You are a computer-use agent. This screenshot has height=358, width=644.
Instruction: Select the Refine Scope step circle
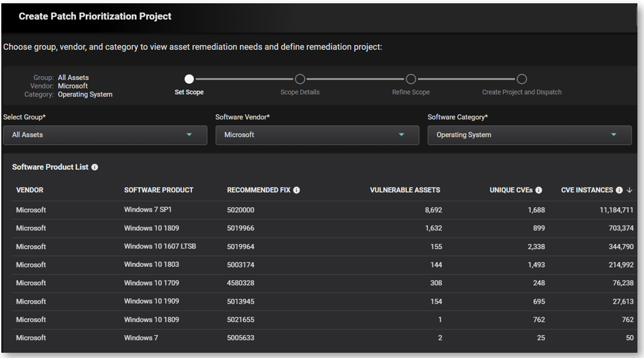pyautogui.click(x=411, y=79)
